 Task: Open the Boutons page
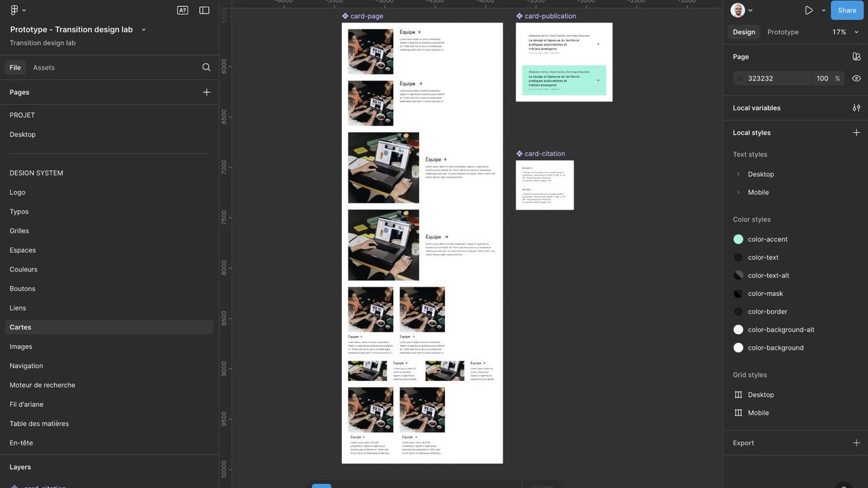point(22,289)
